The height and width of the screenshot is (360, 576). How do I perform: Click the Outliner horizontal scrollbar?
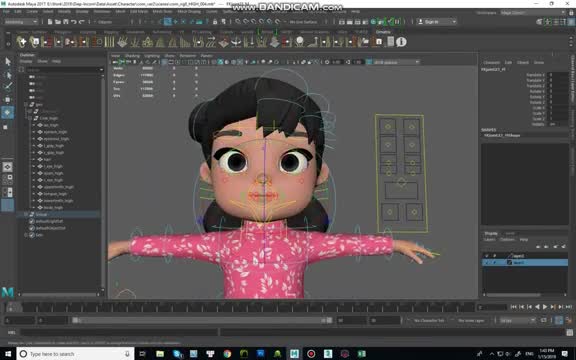click(59, 294)
